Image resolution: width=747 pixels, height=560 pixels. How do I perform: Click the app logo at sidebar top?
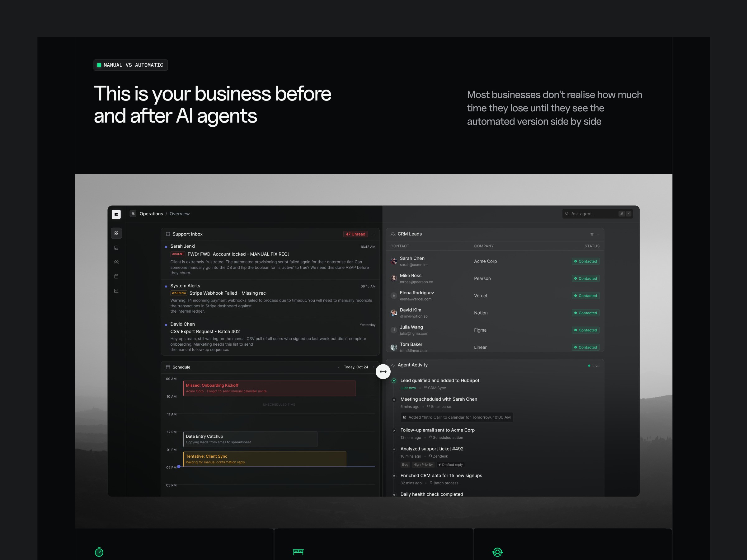[116, 214]
